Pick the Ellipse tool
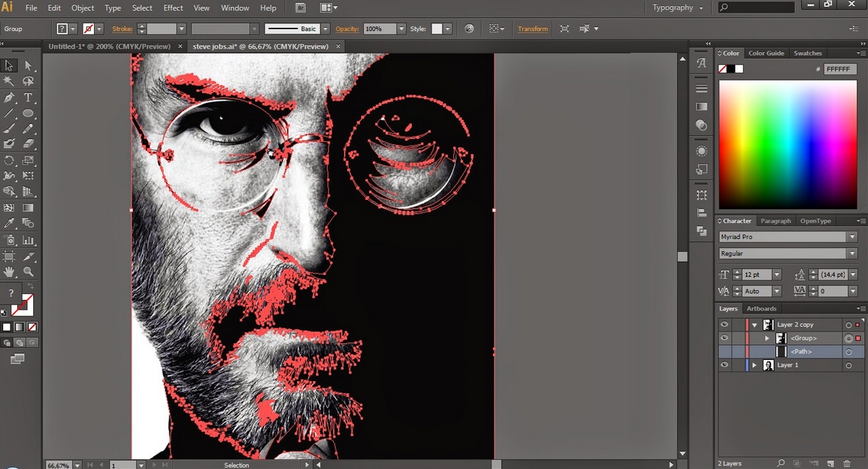 (x=29, y=113)
